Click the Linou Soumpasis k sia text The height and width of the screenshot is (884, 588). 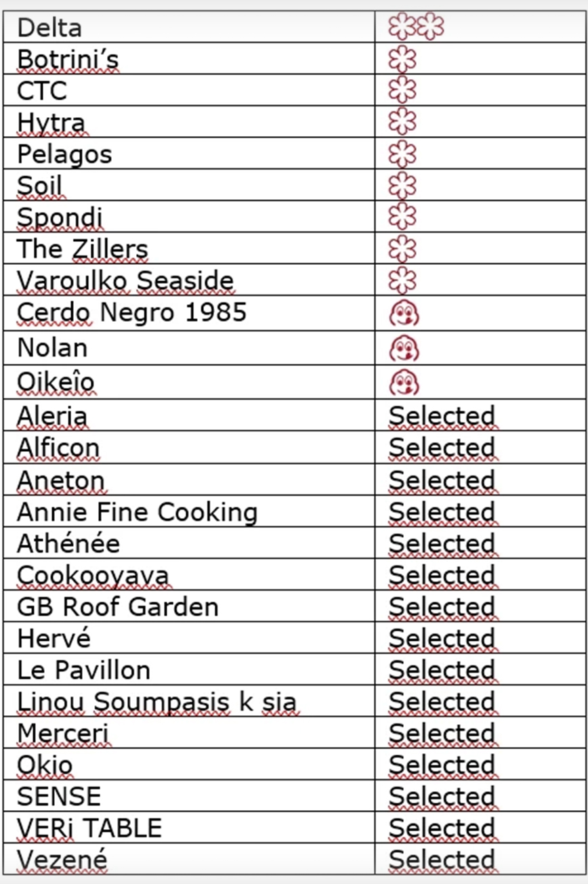pyautogui.click(x=156, y=702)
